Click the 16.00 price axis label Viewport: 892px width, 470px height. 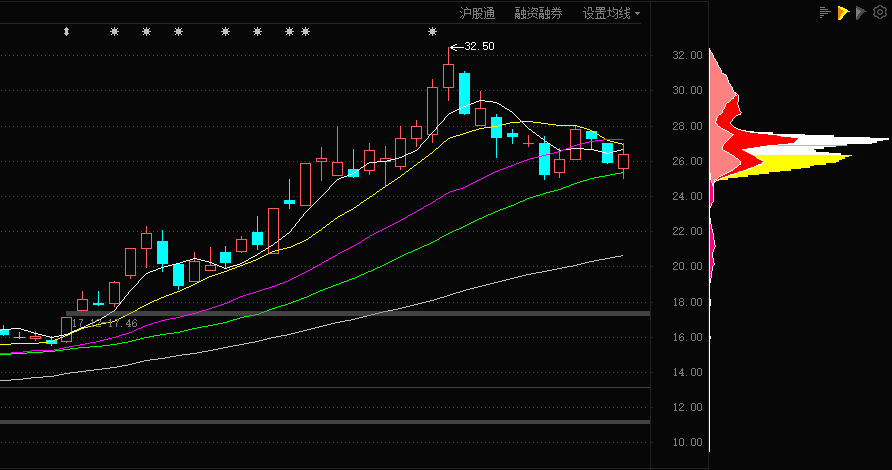687,337
